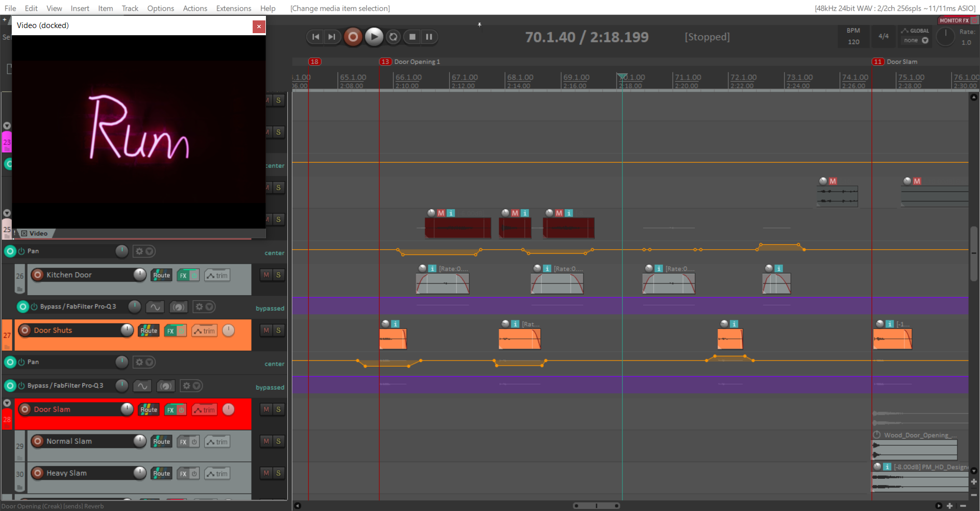The image size is (980, 511).
Task: Start recording with the transport record button
Action: point(353,37)
